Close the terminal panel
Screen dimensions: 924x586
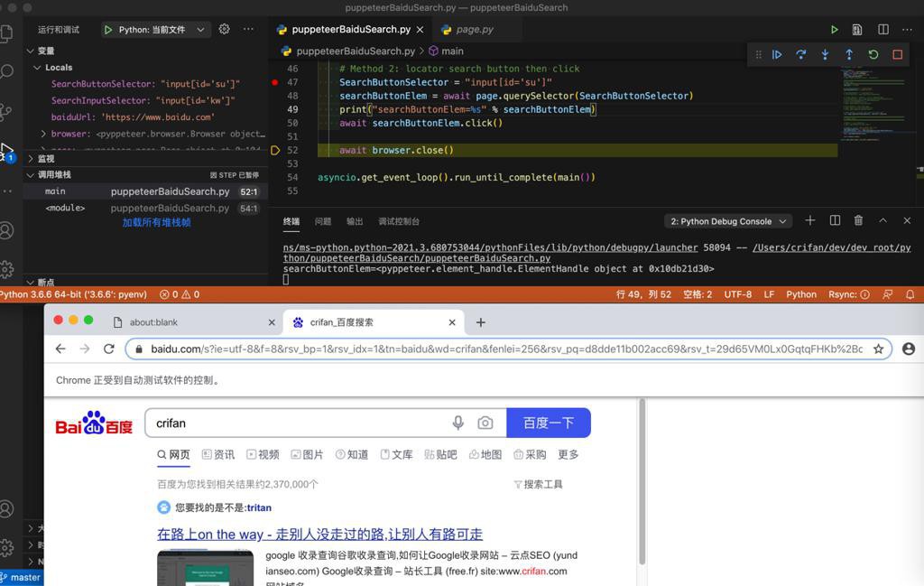907,220
